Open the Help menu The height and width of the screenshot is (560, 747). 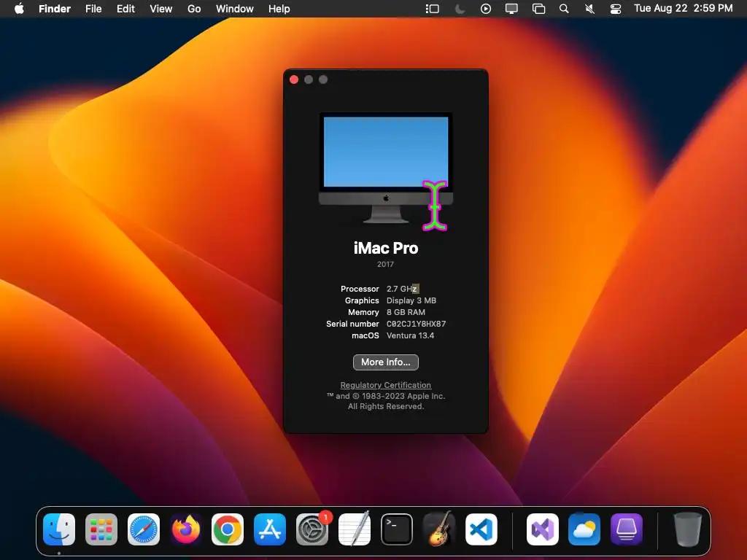(x=279, y=9)
